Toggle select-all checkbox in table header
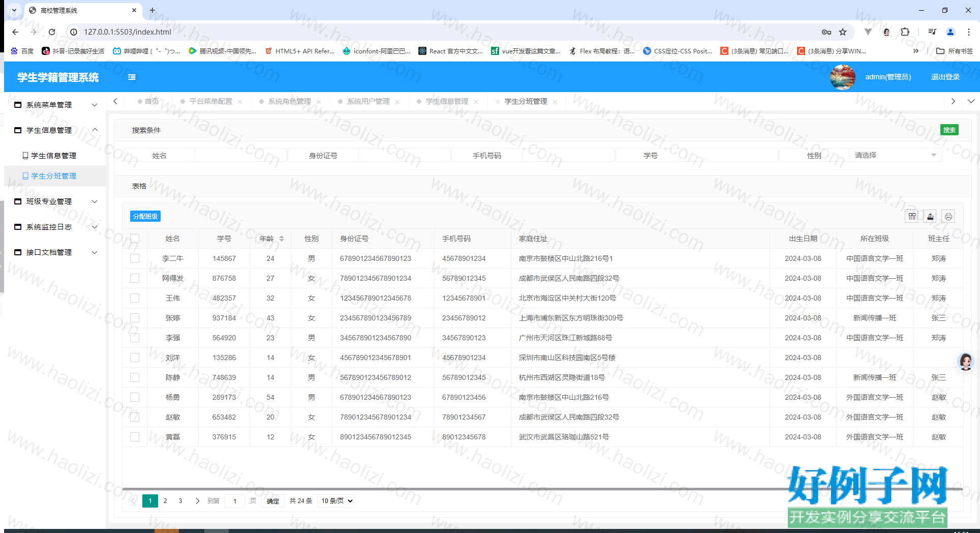The height and width of the screenshot is (533, 980). coord(135,239)
